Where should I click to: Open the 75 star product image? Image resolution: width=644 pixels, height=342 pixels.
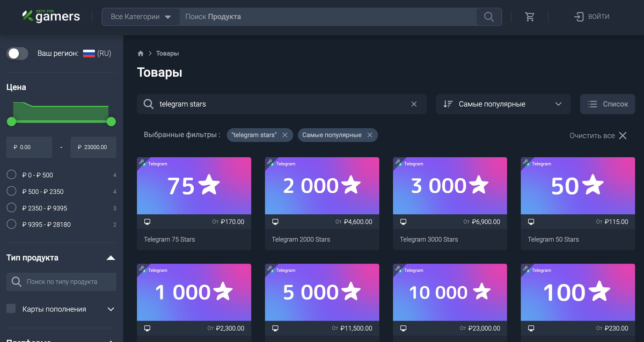point(194,186)
